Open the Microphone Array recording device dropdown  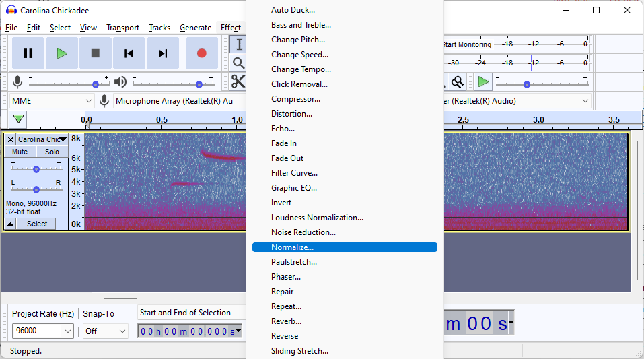click(x=180, y=101)
